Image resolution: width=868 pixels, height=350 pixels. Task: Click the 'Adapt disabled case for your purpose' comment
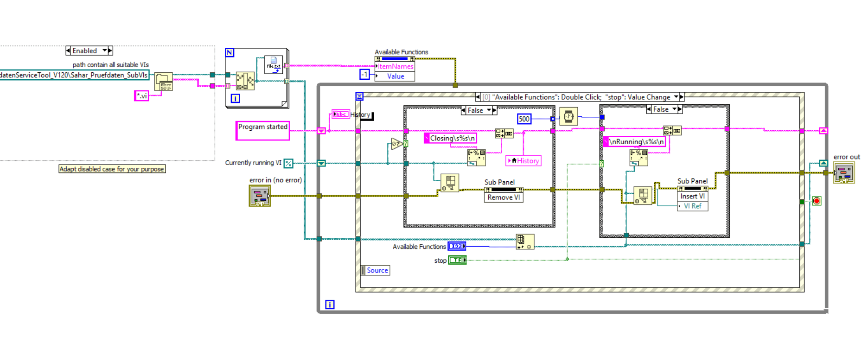[x=112, y=169]
